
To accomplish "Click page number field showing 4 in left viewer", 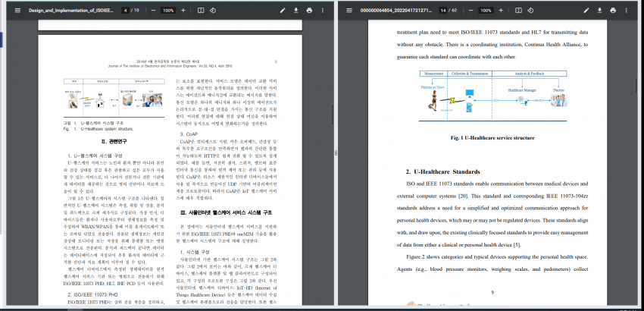I will coord(125,11).
